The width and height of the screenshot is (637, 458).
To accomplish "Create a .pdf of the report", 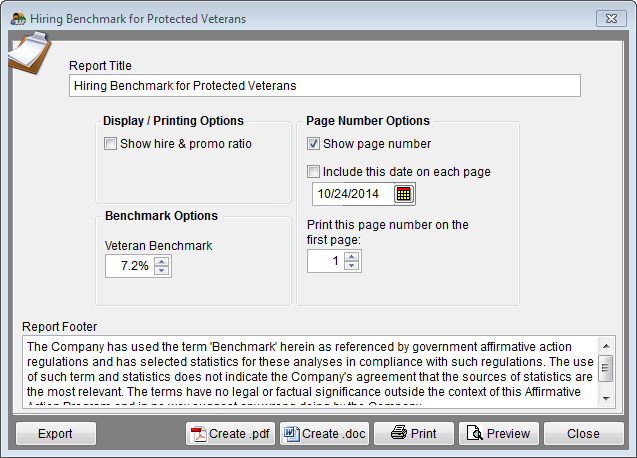I will pos(230,433).
